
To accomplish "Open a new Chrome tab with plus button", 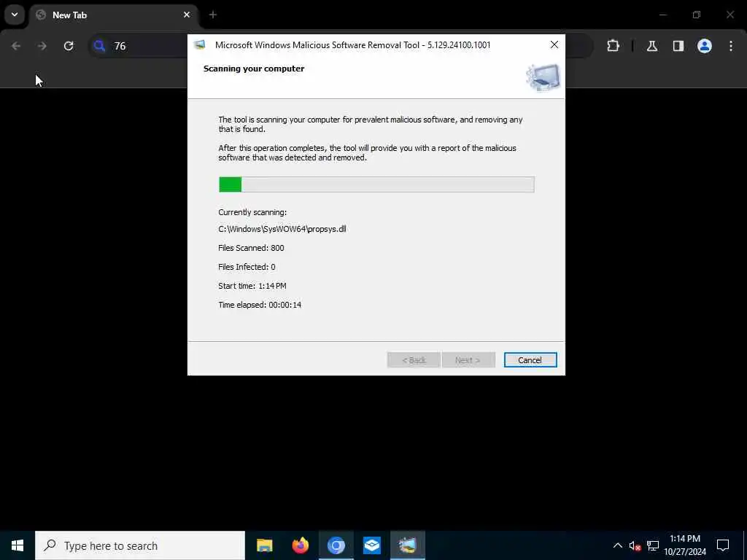I will click(213, 15).
